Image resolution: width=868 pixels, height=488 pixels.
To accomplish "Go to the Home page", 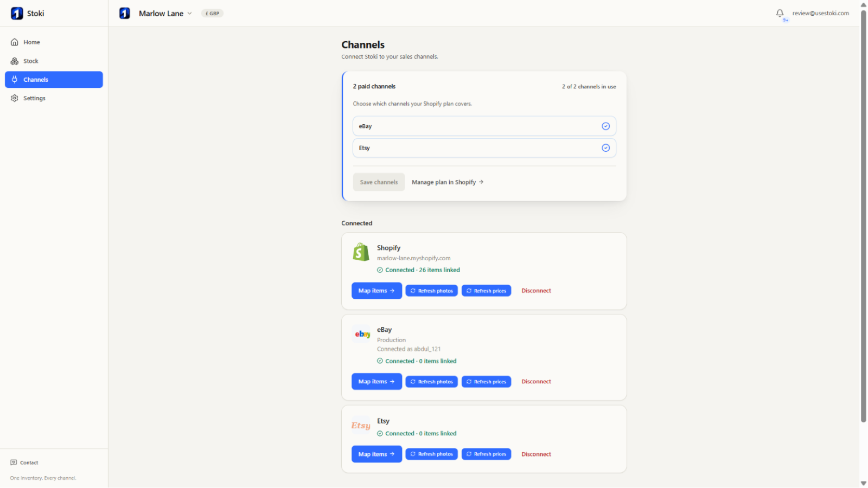I will click(x=54, y=42).
